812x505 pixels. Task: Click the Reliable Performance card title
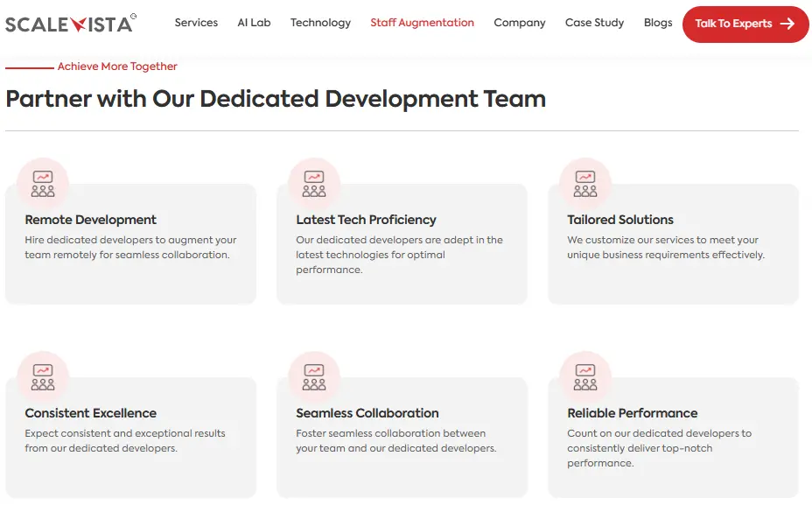point(633,413)
